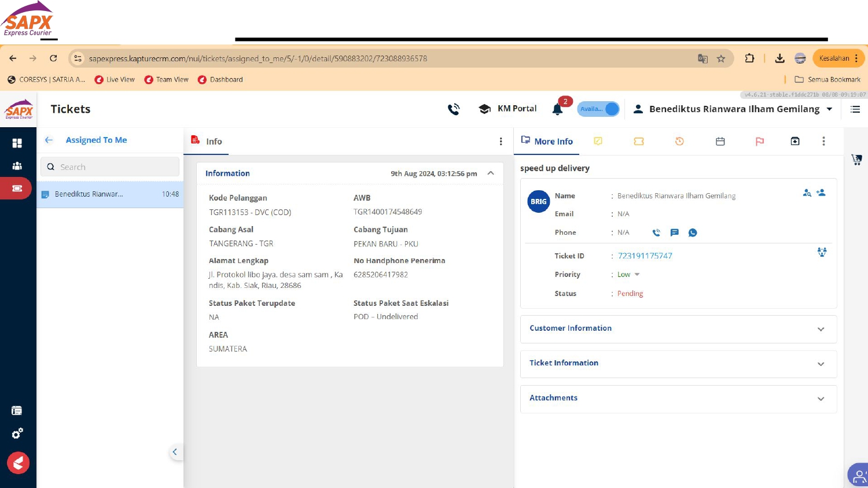868x488 pixels.
Task: Open the phone dialer icon in header
Action: (454, 109)
